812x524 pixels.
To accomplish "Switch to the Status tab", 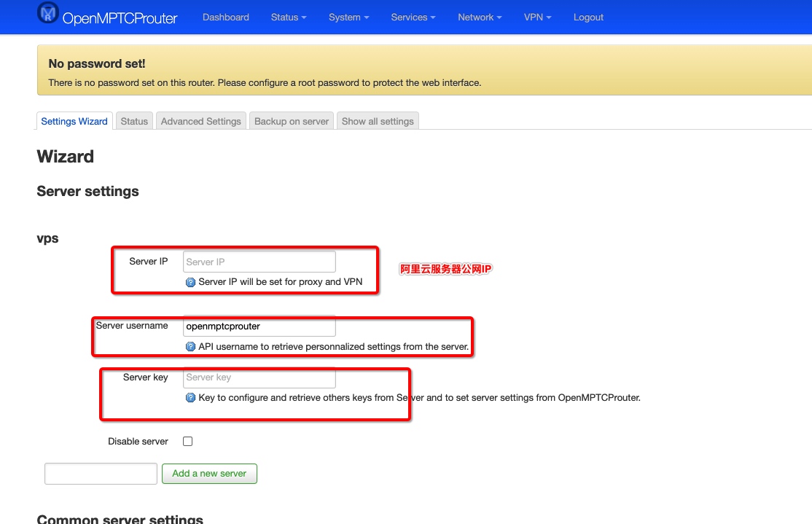I will pyautogui.click(x=134, y=121).
